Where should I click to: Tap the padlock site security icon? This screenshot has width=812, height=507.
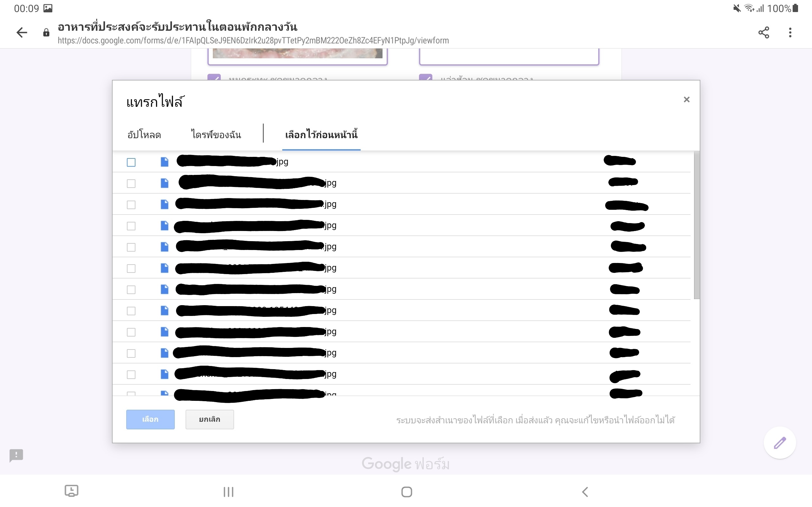46,33
